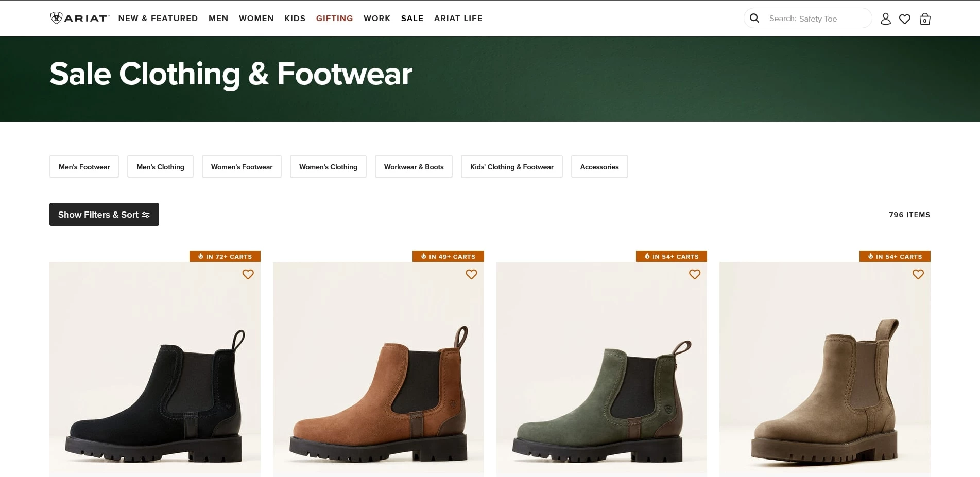Viewport: 980px width, 477px height.
Task: Click the filter slider icon on Show Filters button
Action: (x=146, y=215)
